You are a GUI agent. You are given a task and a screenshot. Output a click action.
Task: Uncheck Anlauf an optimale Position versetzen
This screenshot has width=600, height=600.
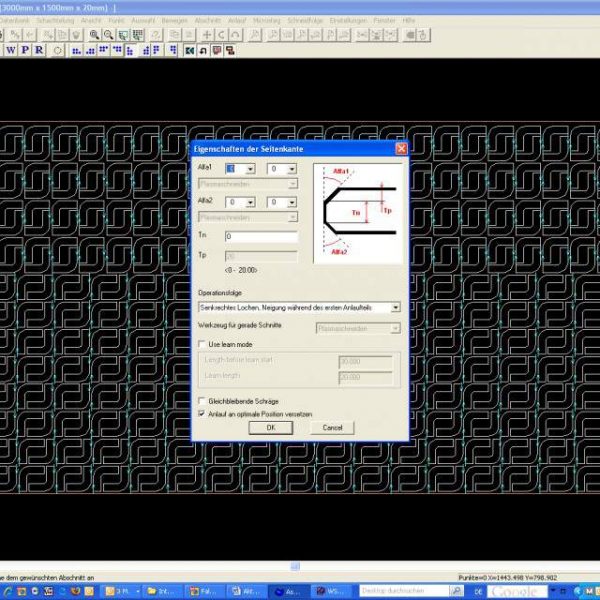coord(202,414)
